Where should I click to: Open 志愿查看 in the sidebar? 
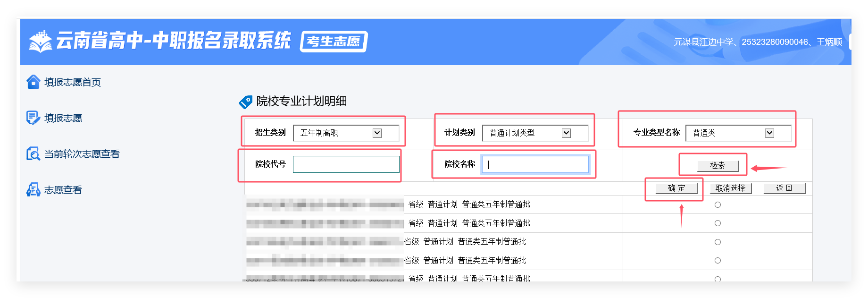tap(63, 190)
